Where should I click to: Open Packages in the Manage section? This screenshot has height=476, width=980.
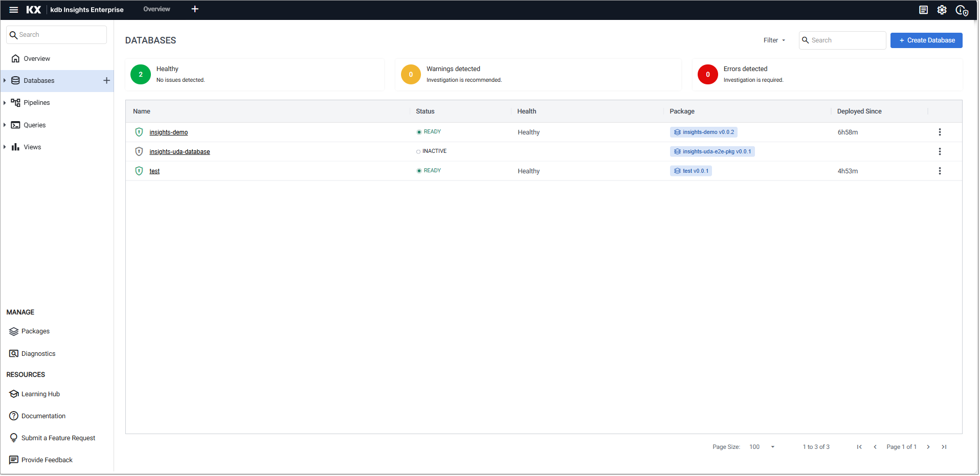[35, 331]
